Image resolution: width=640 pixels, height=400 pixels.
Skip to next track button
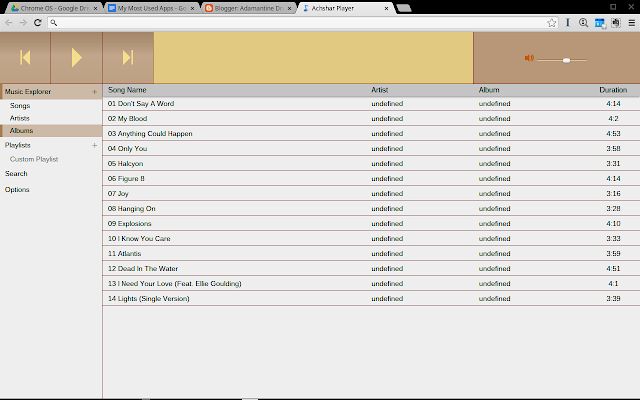128,58
